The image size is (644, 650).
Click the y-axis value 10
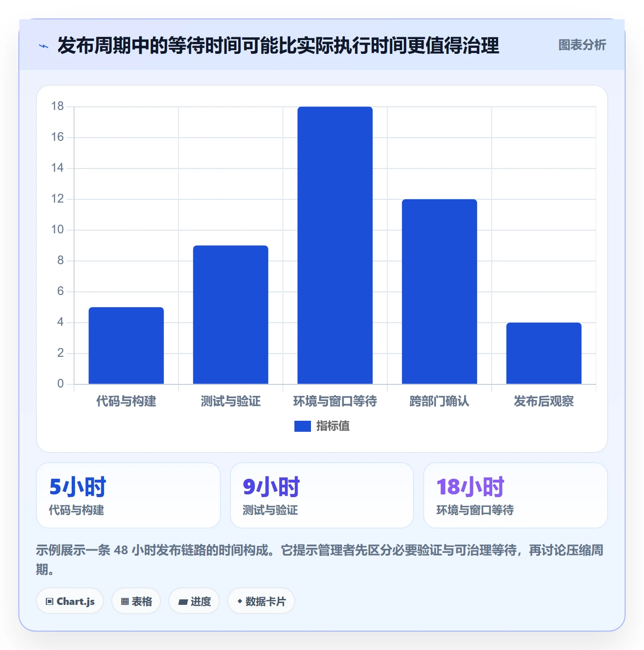tap(57, 230)
